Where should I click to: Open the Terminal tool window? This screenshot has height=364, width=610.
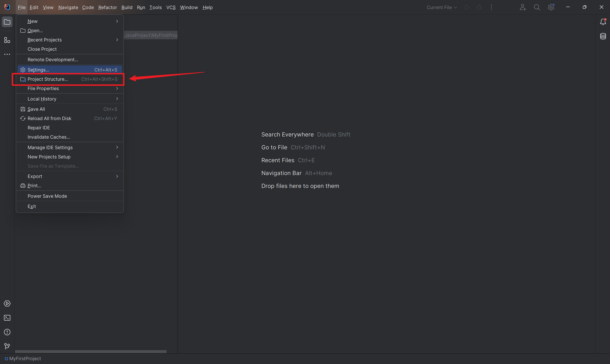tap(7, 318)
